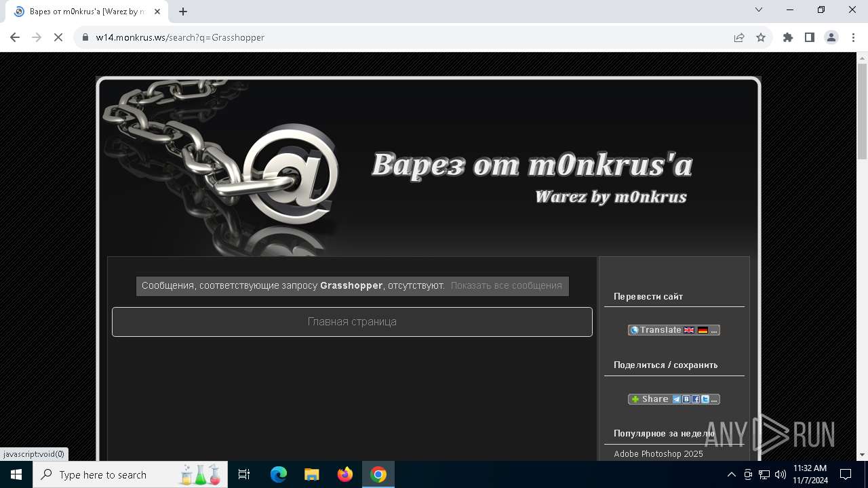Open a new browser tab
Viewport: 868px width, 488px height.
click(183, 12)
